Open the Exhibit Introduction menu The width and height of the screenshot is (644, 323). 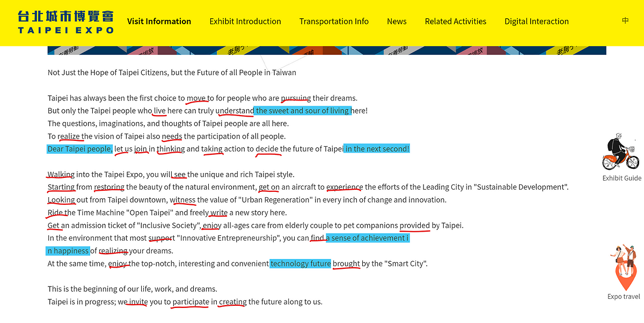point(245,21)
